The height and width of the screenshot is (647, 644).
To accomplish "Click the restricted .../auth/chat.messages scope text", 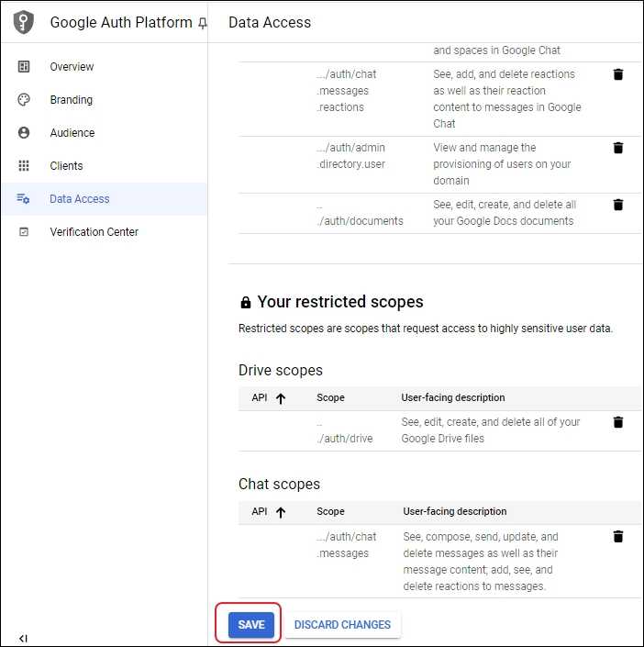I will tap(347, 545).
